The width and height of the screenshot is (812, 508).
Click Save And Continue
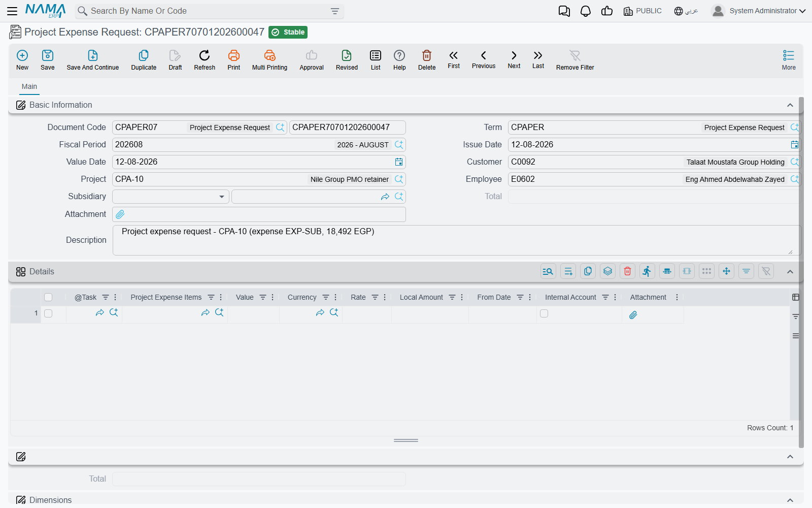[x=93, y=60]
